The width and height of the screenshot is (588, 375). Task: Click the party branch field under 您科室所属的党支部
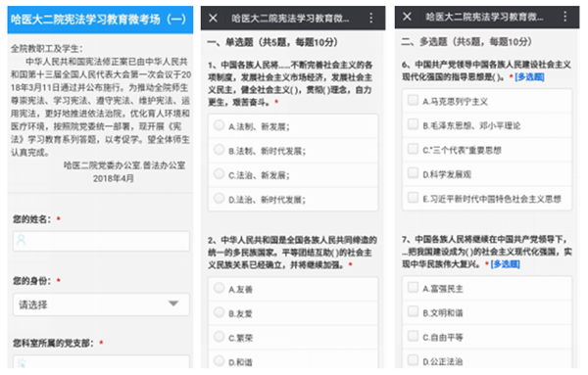pyautogui.click(x=101, y=361)
